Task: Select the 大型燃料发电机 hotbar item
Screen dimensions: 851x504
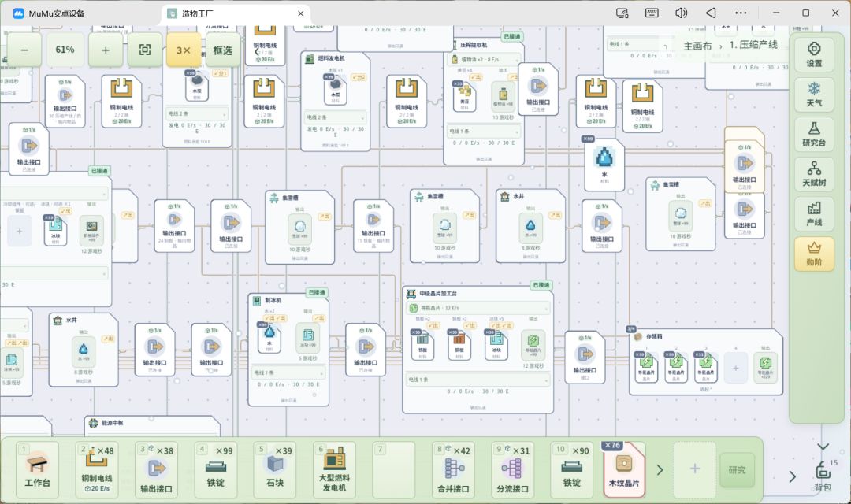Action: (334, 470)
